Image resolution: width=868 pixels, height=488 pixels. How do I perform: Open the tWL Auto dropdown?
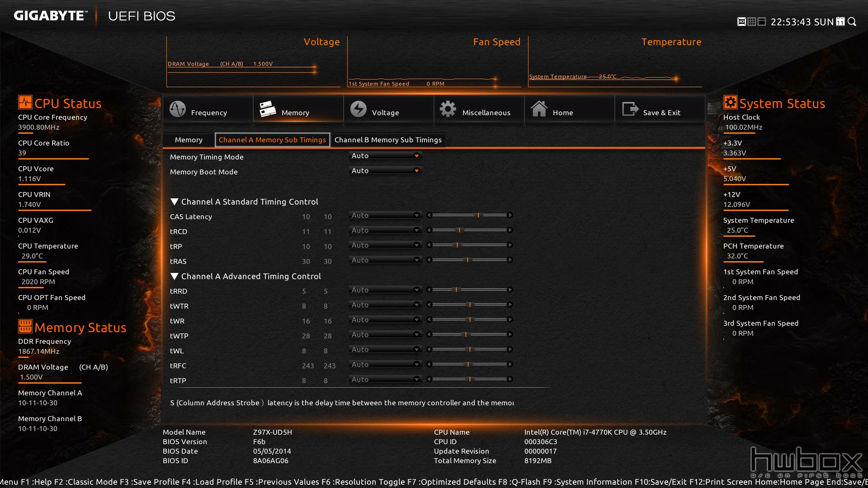(x=385, y=349)
